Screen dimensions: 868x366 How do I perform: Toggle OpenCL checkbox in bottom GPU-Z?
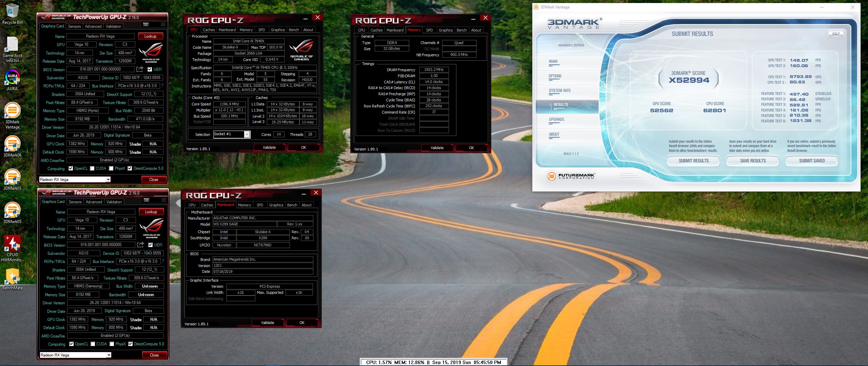click(x=71, y=344)
